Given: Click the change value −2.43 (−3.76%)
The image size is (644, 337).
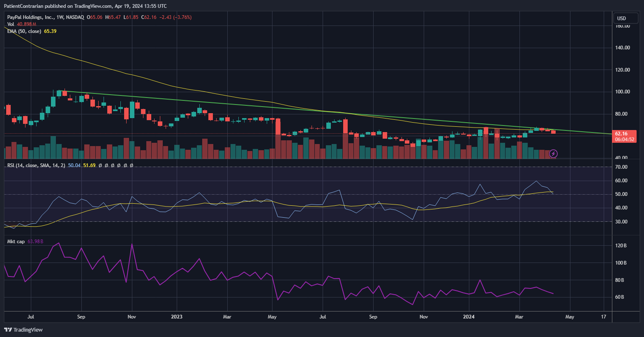Looking at the screenshot, I should [175, 17].
